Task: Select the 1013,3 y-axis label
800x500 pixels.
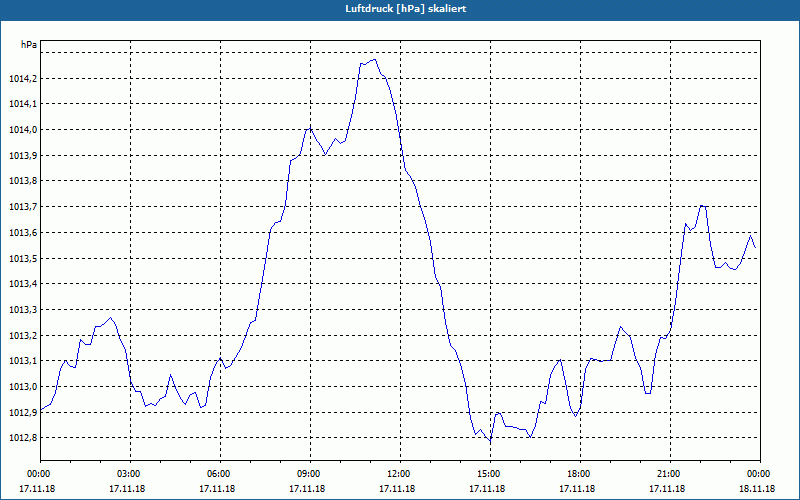Action: (x=23, y=310)
